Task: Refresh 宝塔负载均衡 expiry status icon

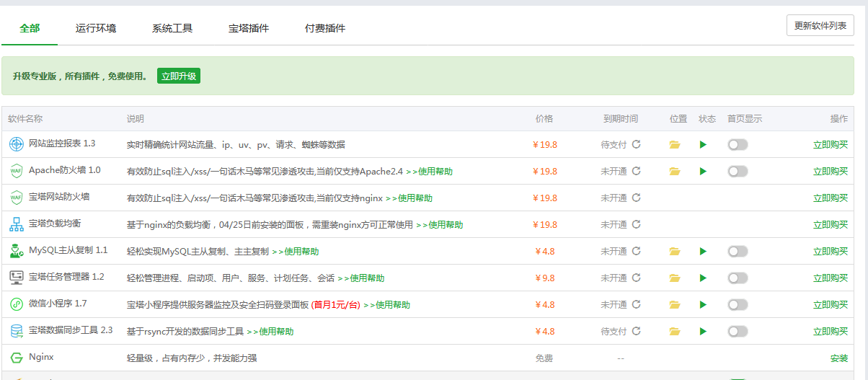Action: [x=636, y=224]
